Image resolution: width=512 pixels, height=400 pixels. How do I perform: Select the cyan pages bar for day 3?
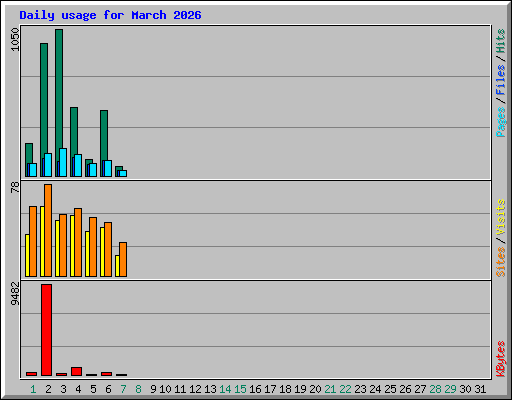[x=63, y=162]
